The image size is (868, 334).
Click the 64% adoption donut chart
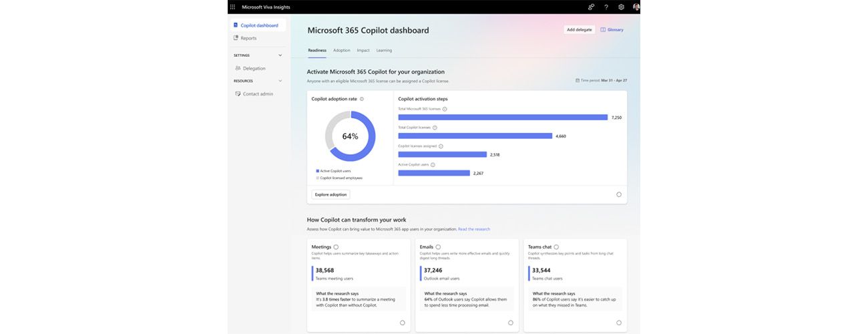click(351, 136)
